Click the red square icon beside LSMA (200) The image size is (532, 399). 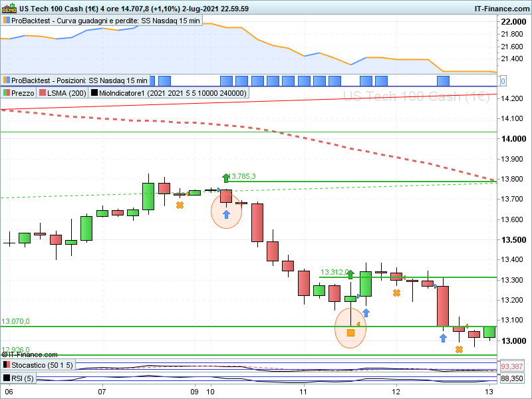(x=43, y=92)
